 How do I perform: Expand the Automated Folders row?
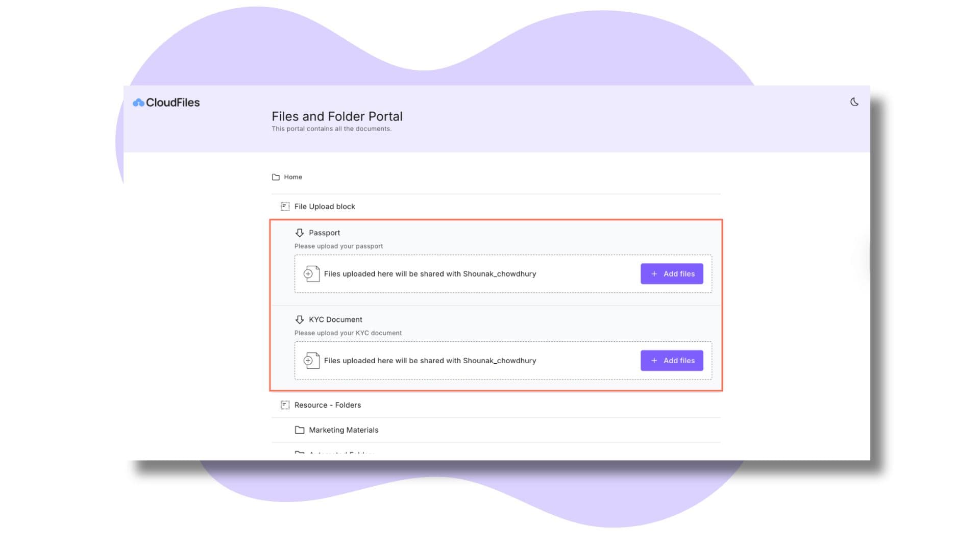[341, 453]
